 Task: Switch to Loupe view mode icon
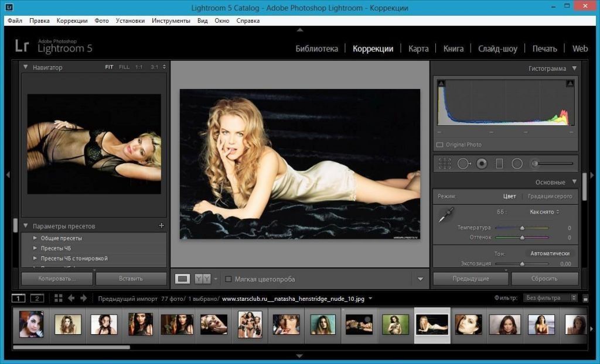[183, 279]
